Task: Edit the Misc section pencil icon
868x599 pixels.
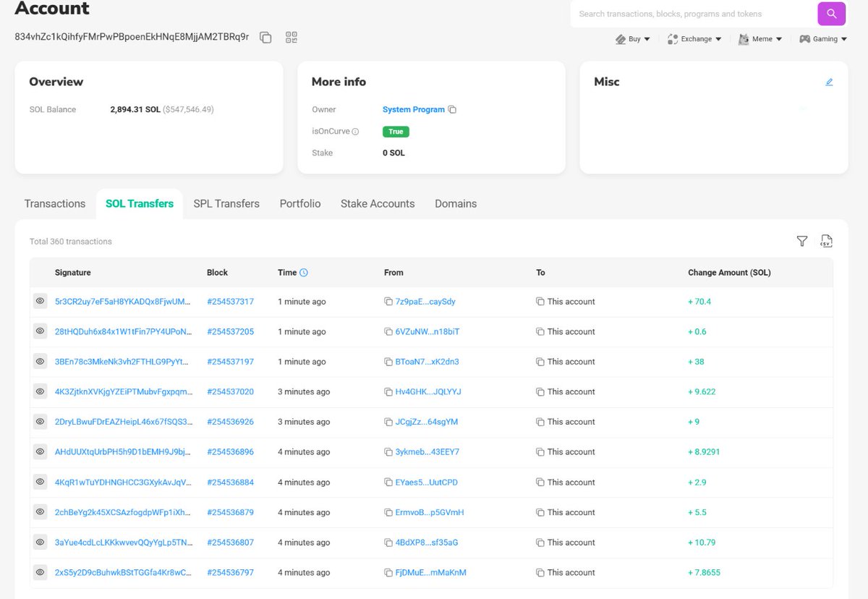Action: (829, 82)
